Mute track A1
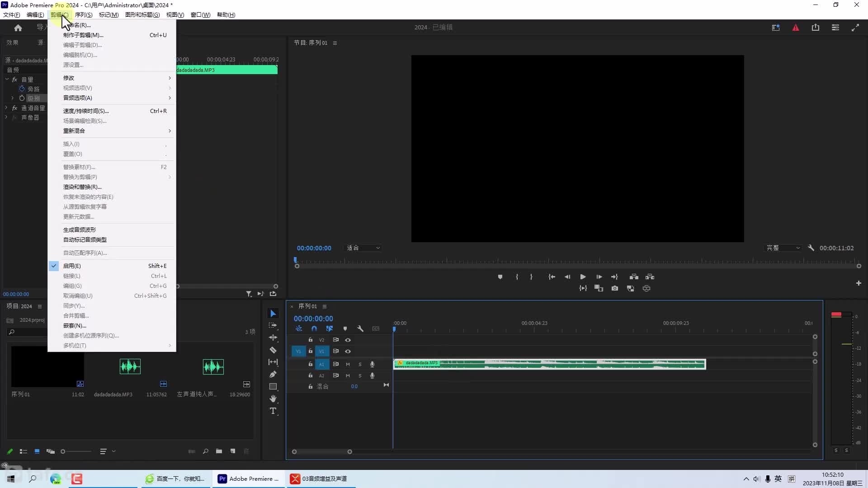868x488 pixels. (348, 364)
